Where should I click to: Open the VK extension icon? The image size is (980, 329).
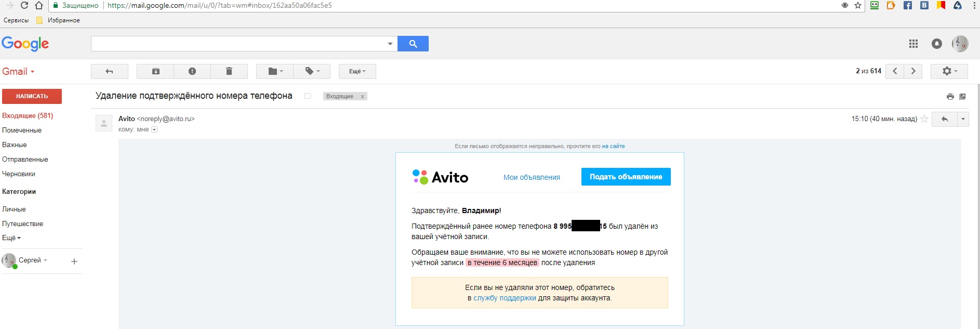tap(924, 5)
